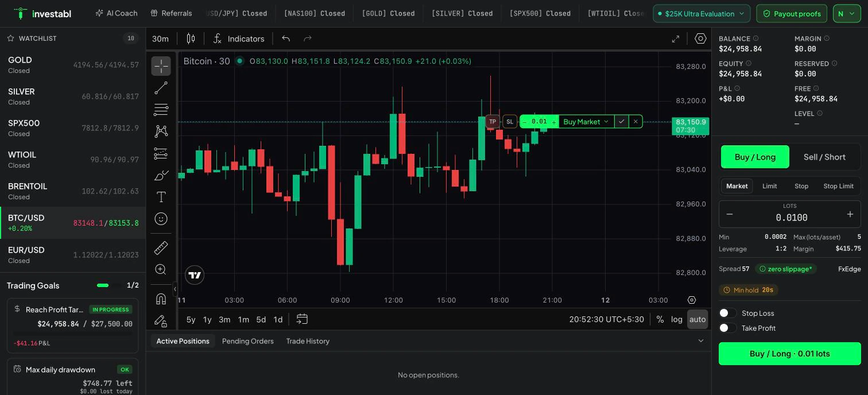Viewport: 868px width, 395px height.
Task: Select GOLD in the watchlist
Action: tap(73, 65)
